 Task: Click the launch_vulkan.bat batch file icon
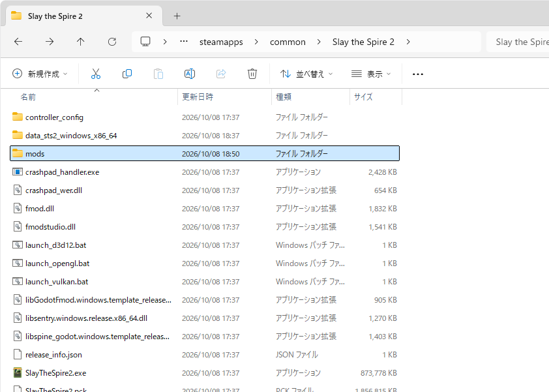pos(18,281)
